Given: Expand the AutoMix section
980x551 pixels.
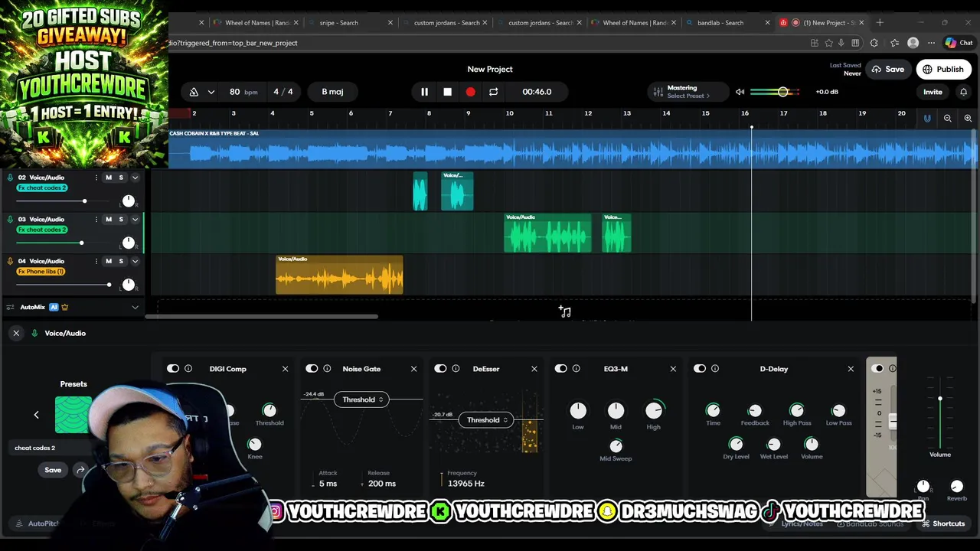Looking at the screenshot, I should click(x=135, y=308).
